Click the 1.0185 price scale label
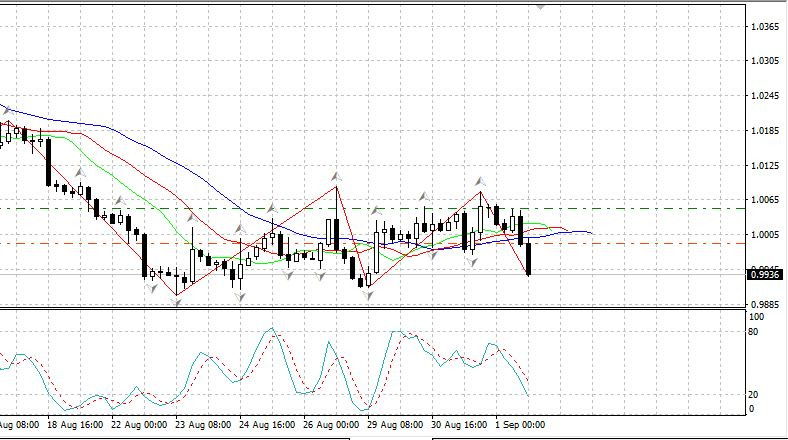 coord(765,131)
